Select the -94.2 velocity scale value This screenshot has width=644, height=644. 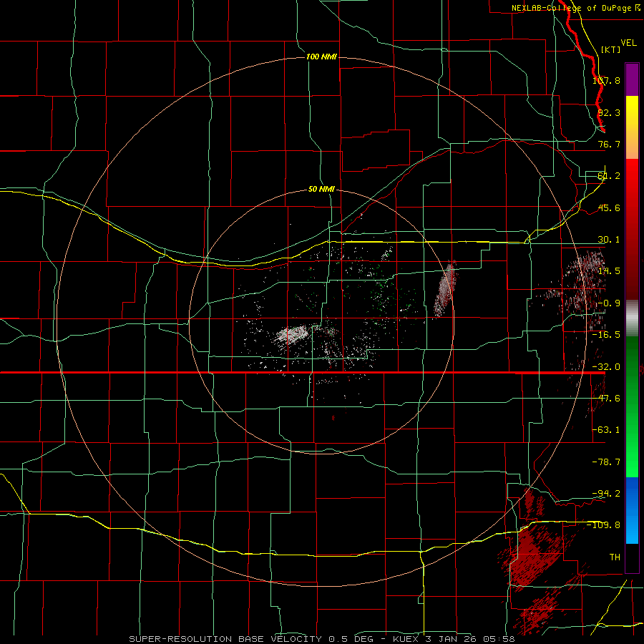pos(606,493)
